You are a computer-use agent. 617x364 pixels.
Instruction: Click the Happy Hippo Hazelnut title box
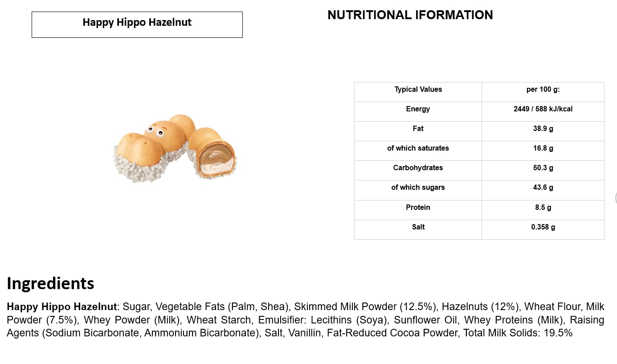[137, 25]
